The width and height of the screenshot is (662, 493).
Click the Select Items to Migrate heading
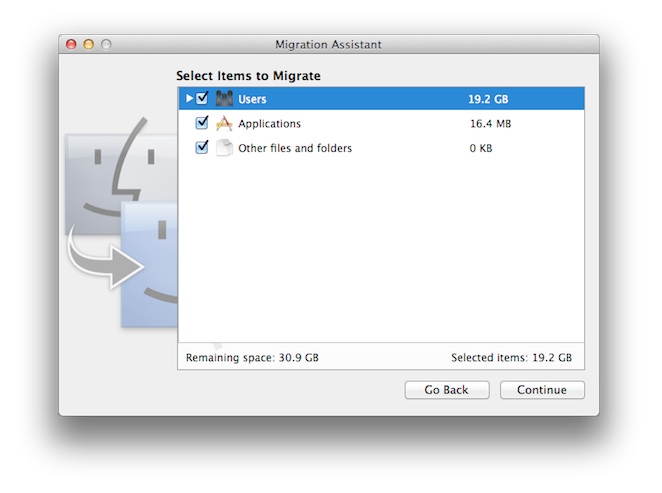[x=248, y=76]
